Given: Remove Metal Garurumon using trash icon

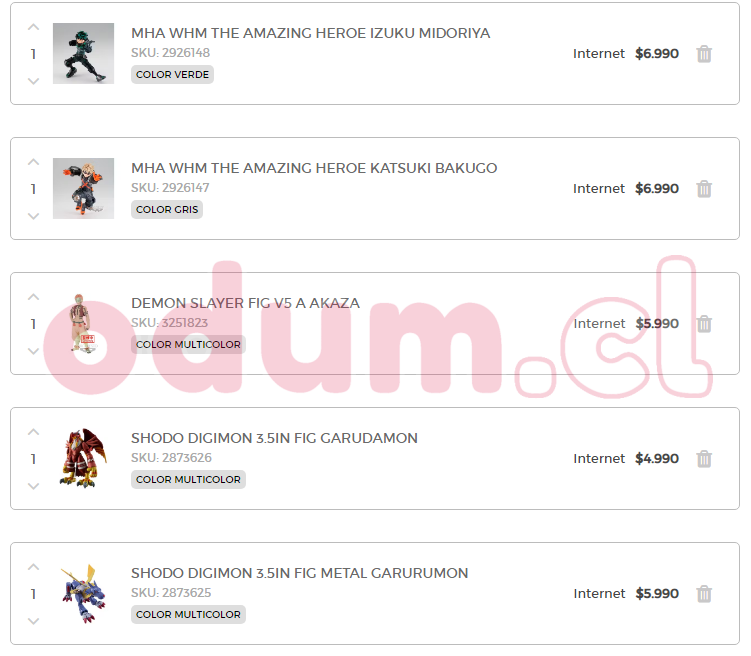Looking at the screenshot, I should [704, 594].
